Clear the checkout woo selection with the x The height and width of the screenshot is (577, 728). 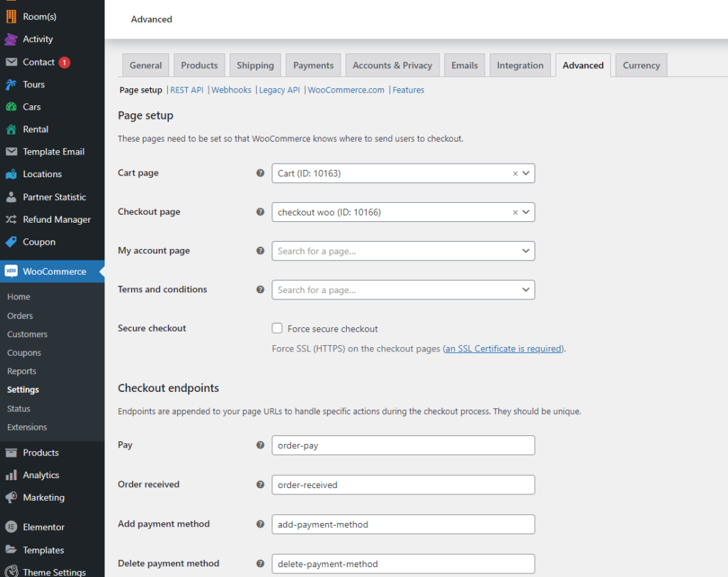tap(515, 212)
